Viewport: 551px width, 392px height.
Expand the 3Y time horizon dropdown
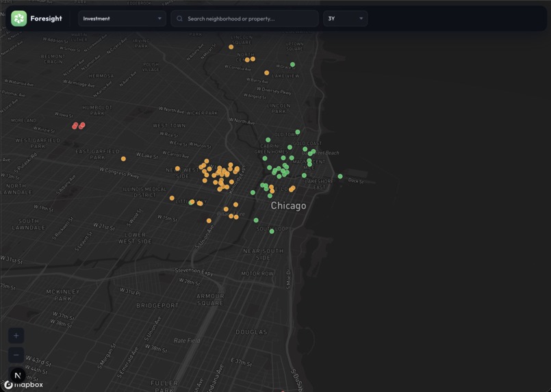click(x=345, y=18)
